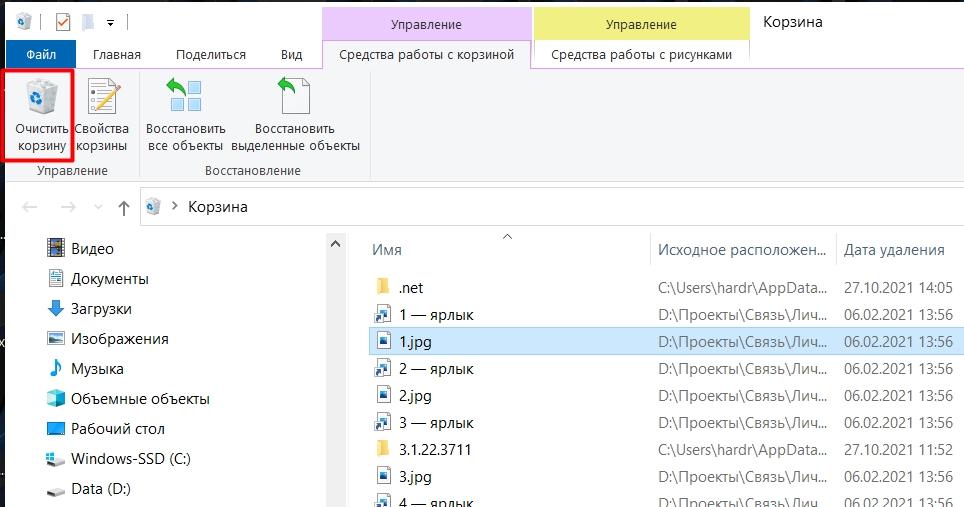Click the Forward navigation arrow
964x507 pixels.
click(x=68, y=208)
